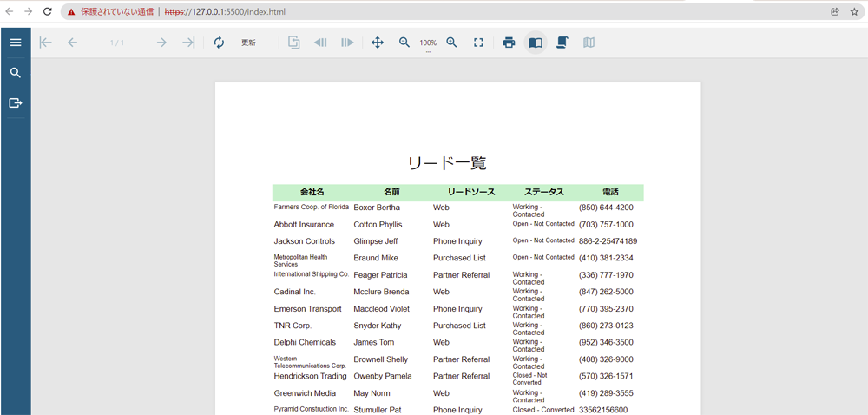
Task: Click the name Braund Mike
Action: coord(376,258)
